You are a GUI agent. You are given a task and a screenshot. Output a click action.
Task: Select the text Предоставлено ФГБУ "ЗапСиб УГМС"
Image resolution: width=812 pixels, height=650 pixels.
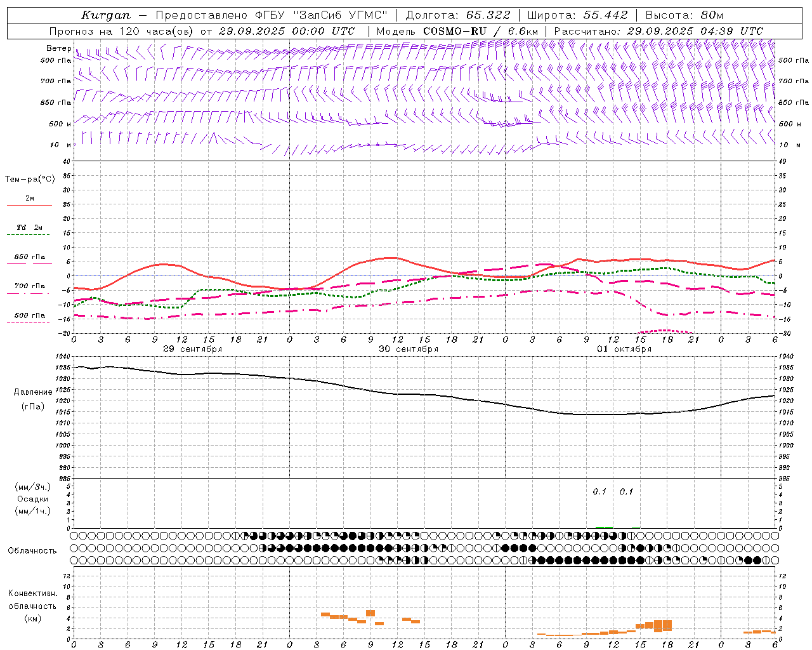point(272,15)
